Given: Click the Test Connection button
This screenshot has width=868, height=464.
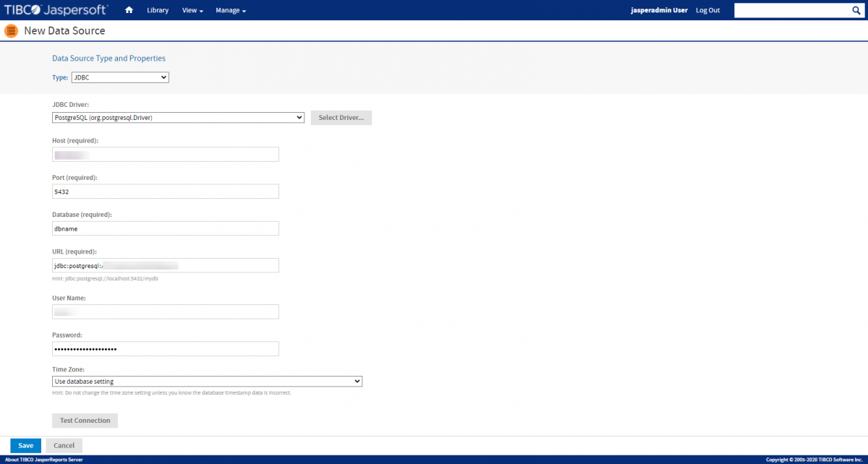Looking at the screenshot, I should (x=85, y=421).
